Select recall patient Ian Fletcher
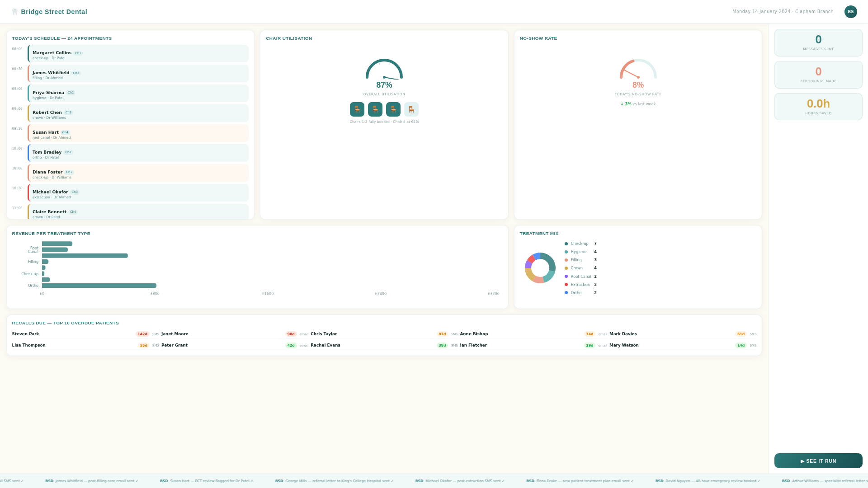The width and height of the screenshot is (868, 488). 473,345
